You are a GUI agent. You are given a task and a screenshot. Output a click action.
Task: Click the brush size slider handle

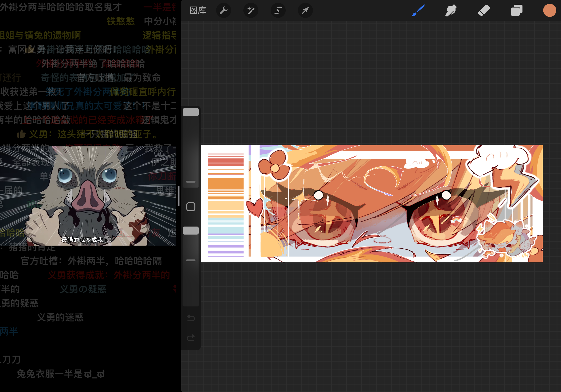point(191,112)
